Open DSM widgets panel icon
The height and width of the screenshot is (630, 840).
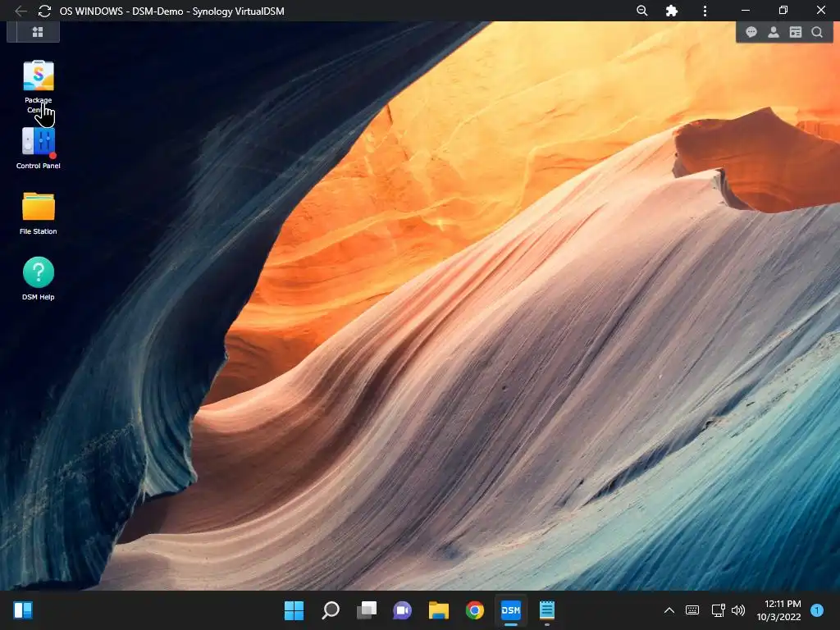click(796, 32)
